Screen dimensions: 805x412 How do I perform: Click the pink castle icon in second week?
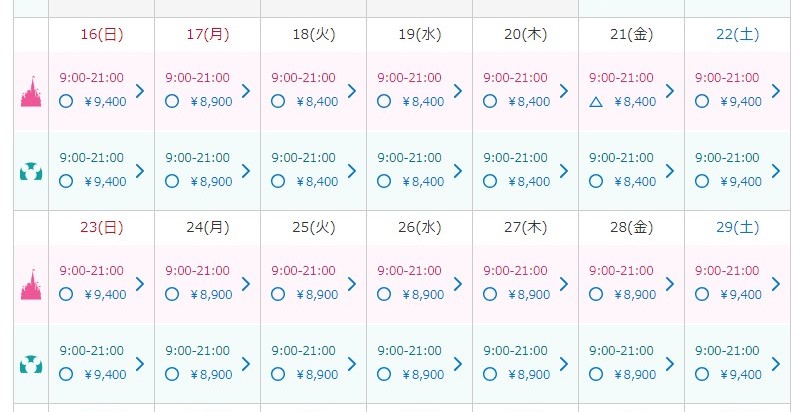coord(31,285)
